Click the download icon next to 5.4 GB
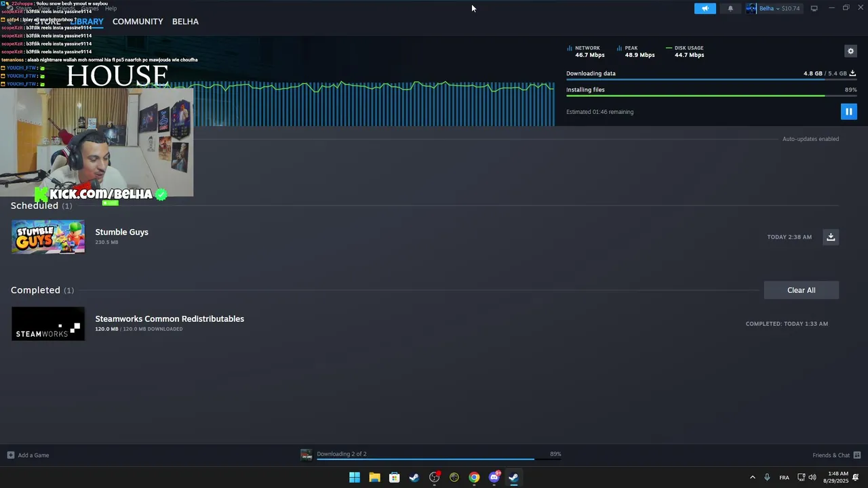Screen dimensions: 868x488 (x=852, y=73)
